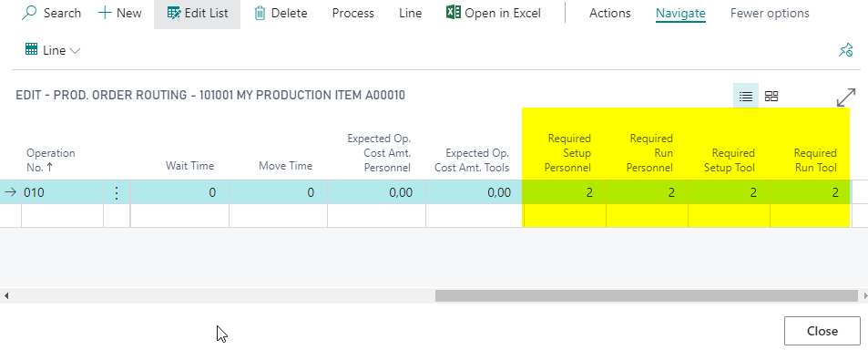The image size is (868, 350).
Task: Click the row selector arrow for 010
Action: tap(11, 192)
